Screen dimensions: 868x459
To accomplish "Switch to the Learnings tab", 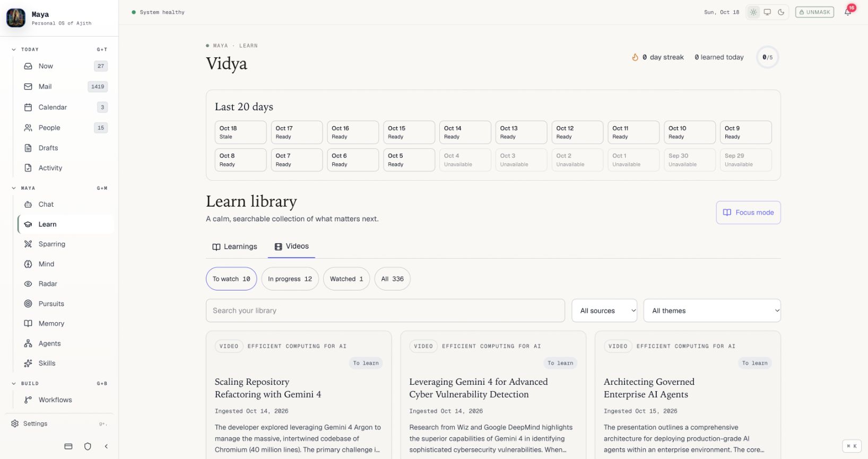I will (x=235, y=246).
